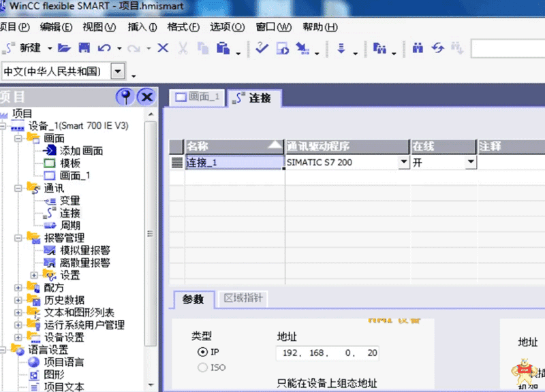Image resolution: width=545 pixels, height=392 pixels.
Task: Open the undo history dropdown arrow
Action: (119, 48)
